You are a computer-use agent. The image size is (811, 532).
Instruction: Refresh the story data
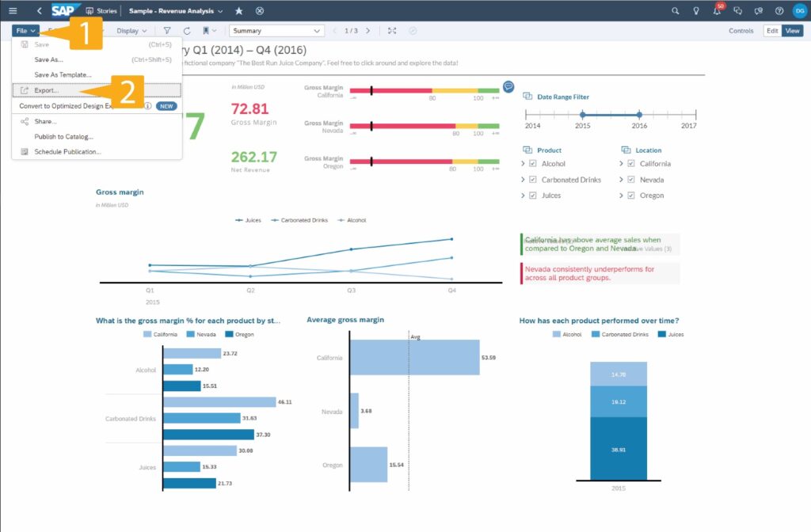click(x=187, y=30)
